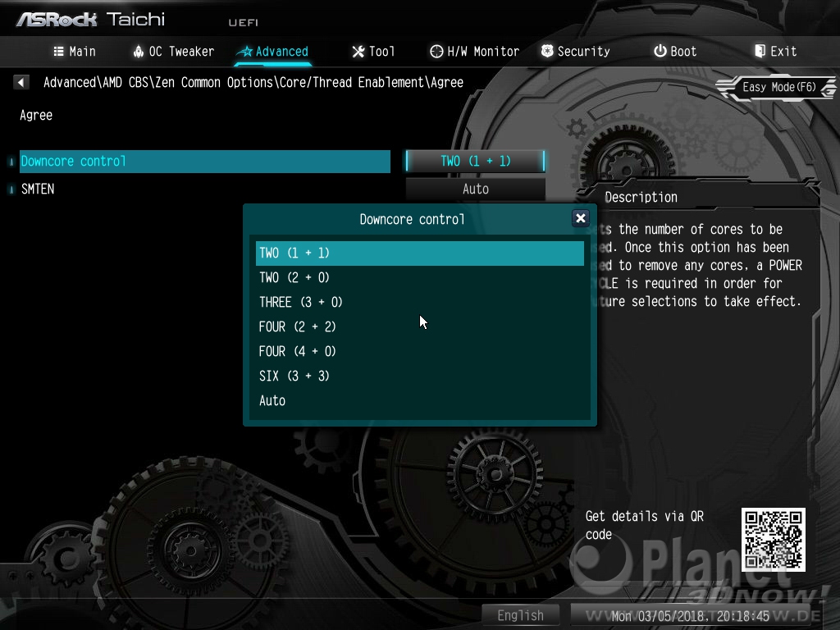Choose Auto in the Downcore popup

pyautogui.click(x=419, y=400)
